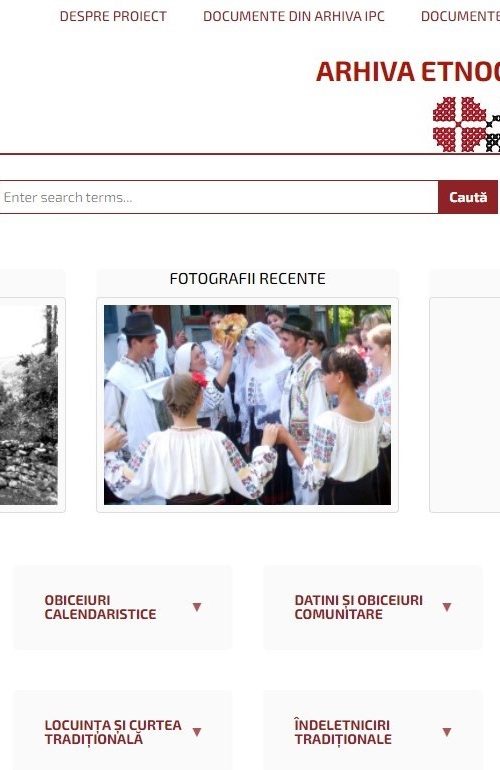Expand the Îndeletniciri Tradiționale arrow
Image resolution: width=500 pixels, height=770 pixels.
coord(447,732)
